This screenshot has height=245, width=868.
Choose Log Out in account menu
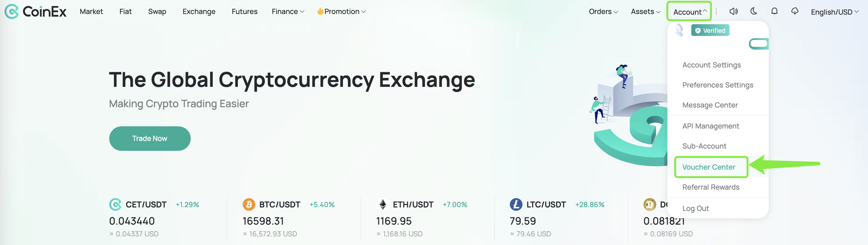click(695, 208)
